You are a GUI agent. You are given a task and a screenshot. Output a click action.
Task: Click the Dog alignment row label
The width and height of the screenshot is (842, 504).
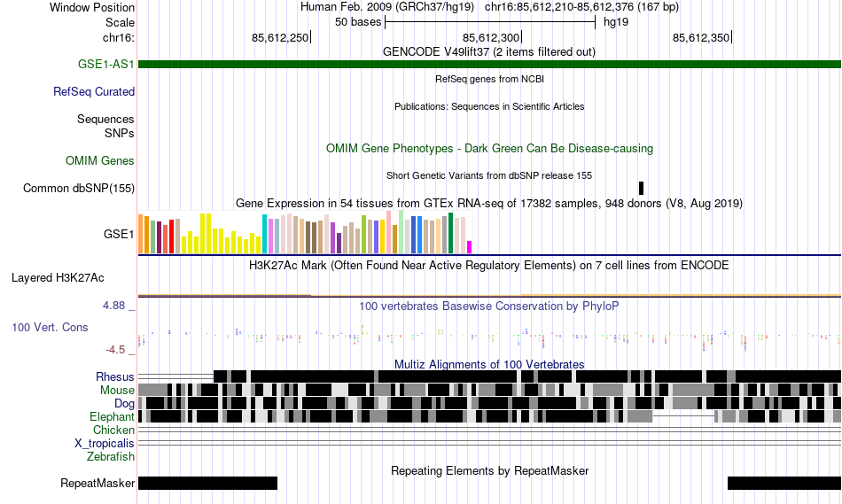tap(124, 404)
